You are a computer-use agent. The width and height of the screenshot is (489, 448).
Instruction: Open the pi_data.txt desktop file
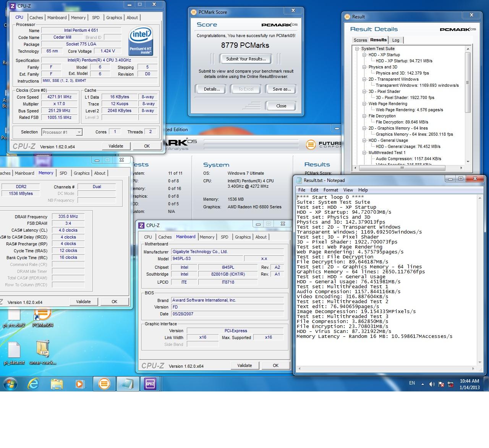coord(14,353)
